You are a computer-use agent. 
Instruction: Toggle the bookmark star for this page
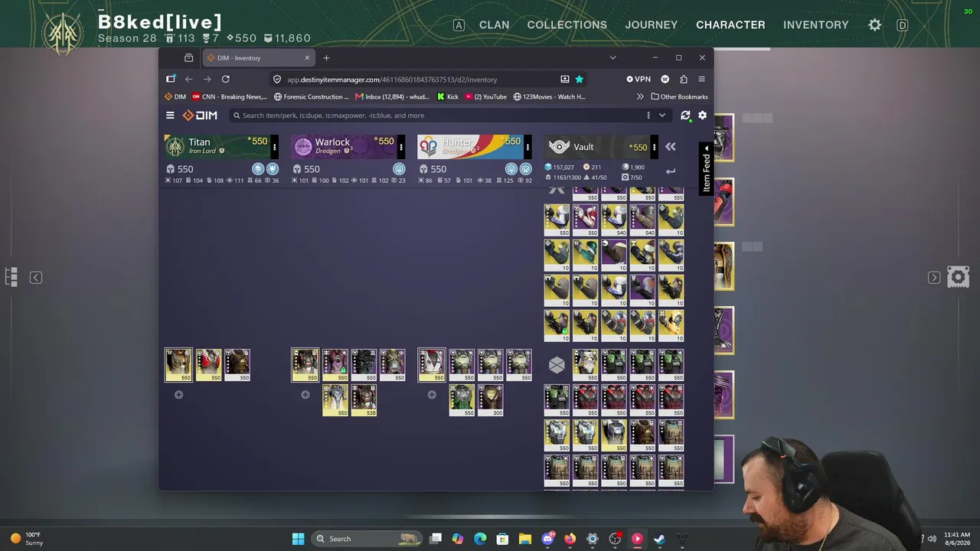tap(580, 79)
